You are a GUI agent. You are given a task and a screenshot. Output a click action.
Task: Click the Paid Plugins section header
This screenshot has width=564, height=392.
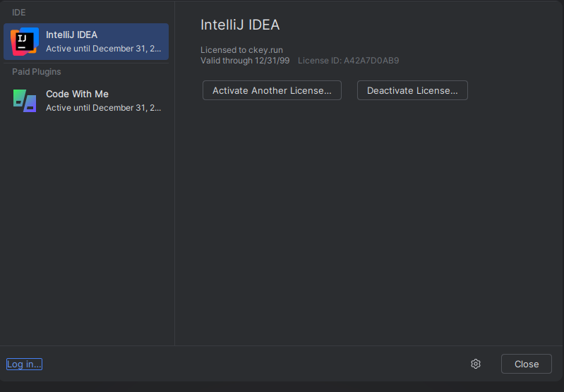point(36,72)
